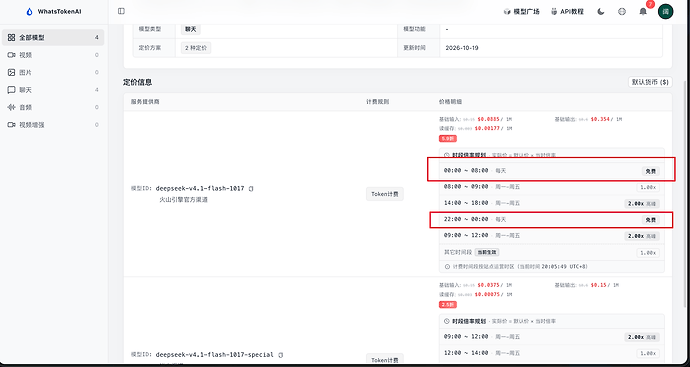
Task: Select 图片 category in sidebar
Action: tap(53, 72)
